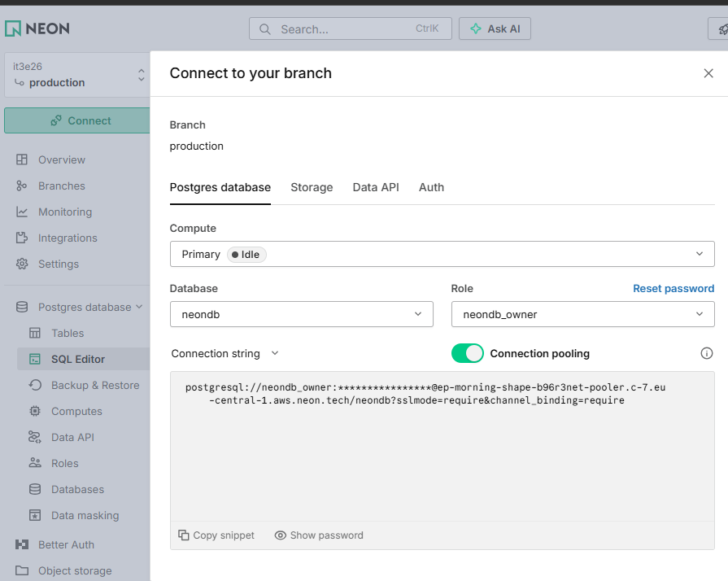
Task: Click the Ask AI button
Action: pyautogui.click(x=495, y=28)
